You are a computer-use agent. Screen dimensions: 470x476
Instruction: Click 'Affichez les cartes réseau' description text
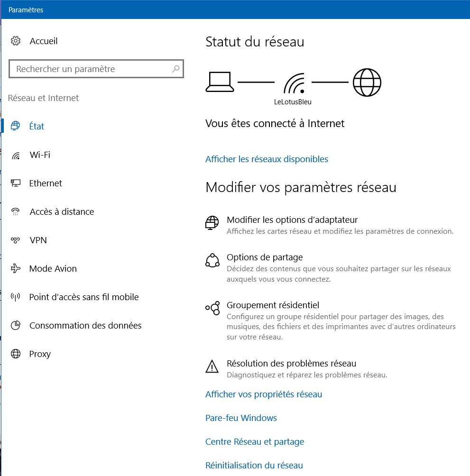click(340, 231)
